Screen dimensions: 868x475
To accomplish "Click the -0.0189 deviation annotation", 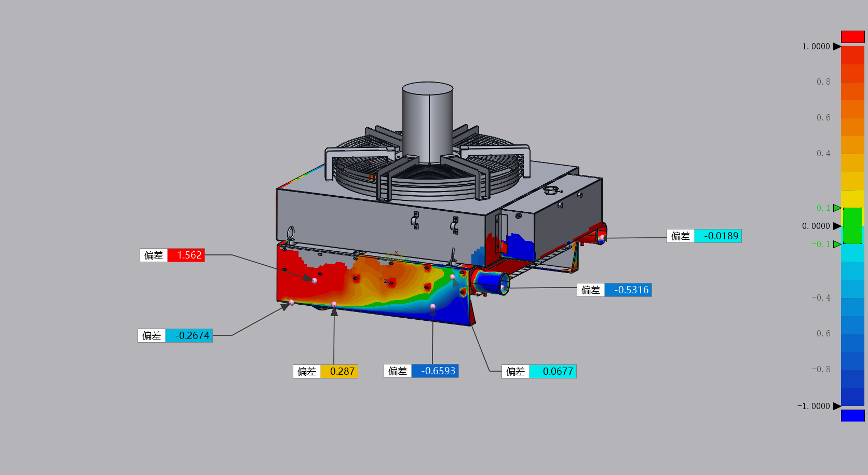I will pyautogui.click(x=704, y=236).
